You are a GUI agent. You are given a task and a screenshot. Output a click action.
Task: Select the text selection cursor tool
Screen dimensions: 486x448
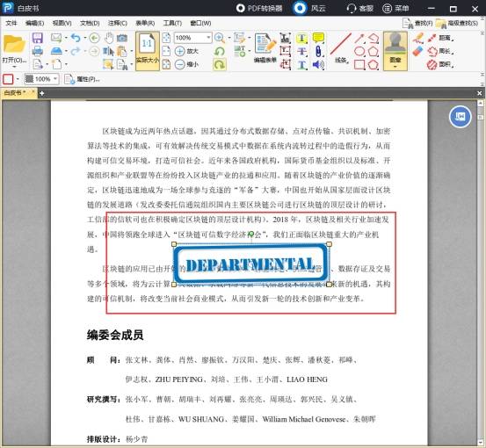[x=108, y=51]
